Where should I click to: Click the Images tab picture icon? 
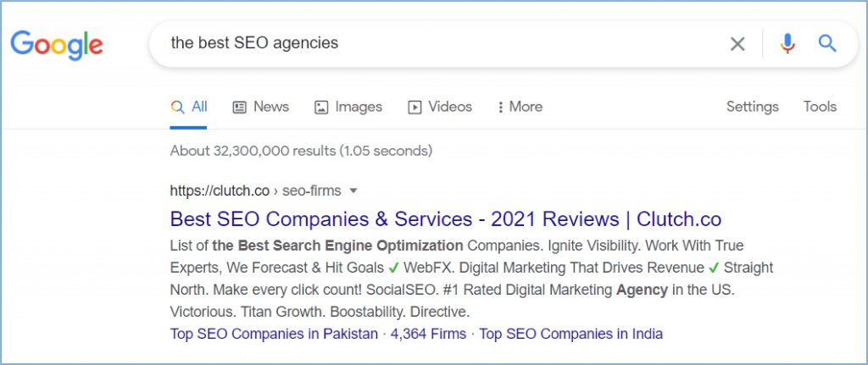coord(321,108)
